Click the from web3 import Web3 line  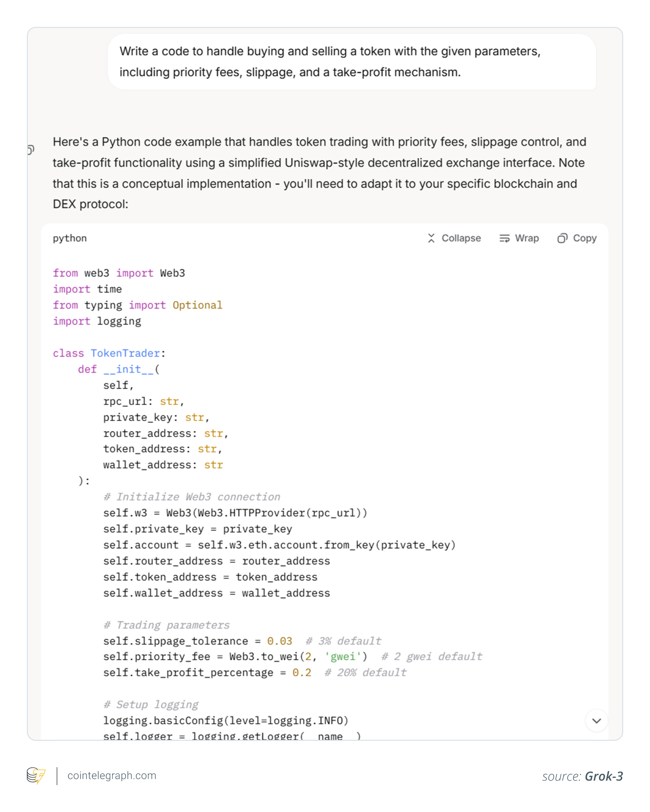tap(119, 272)
